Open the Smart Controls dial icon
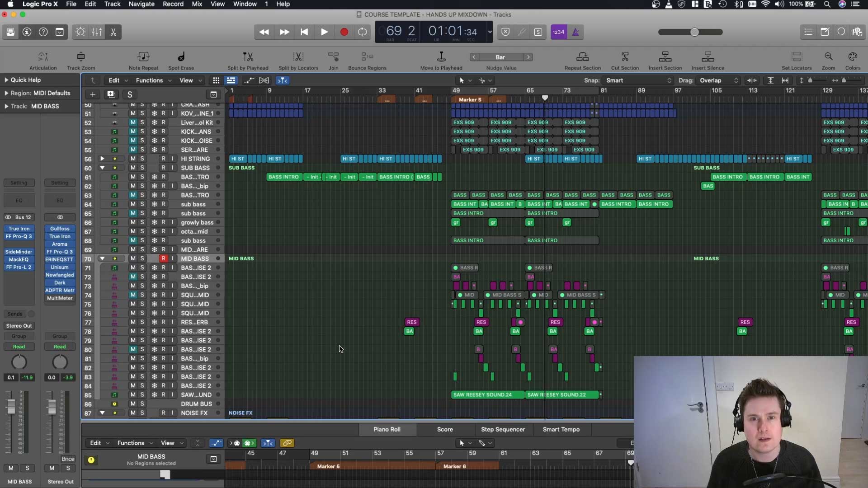Image resolution: width=868 pixels, height=488 pixels. (80, 32)
